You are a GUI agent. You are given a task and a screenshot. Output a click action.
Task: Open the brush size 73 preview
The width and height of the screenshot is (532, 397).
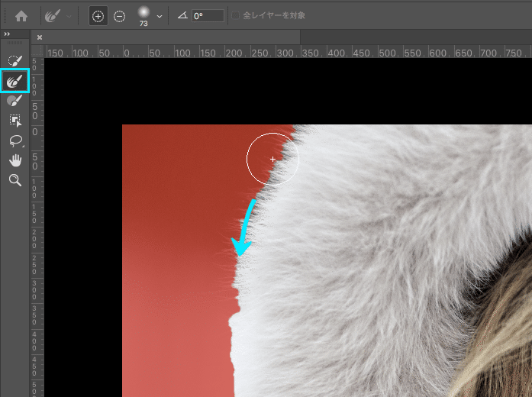[x=143, y=16]
